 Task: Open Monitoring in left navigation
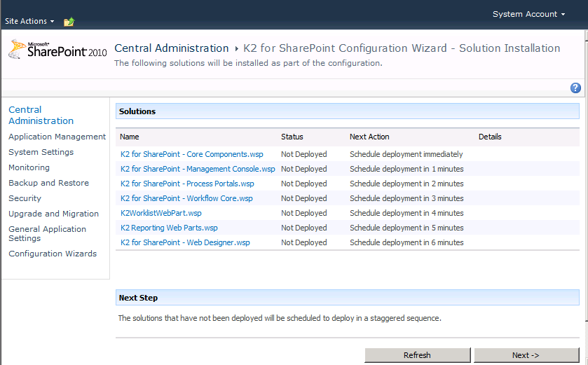(29, 167)
